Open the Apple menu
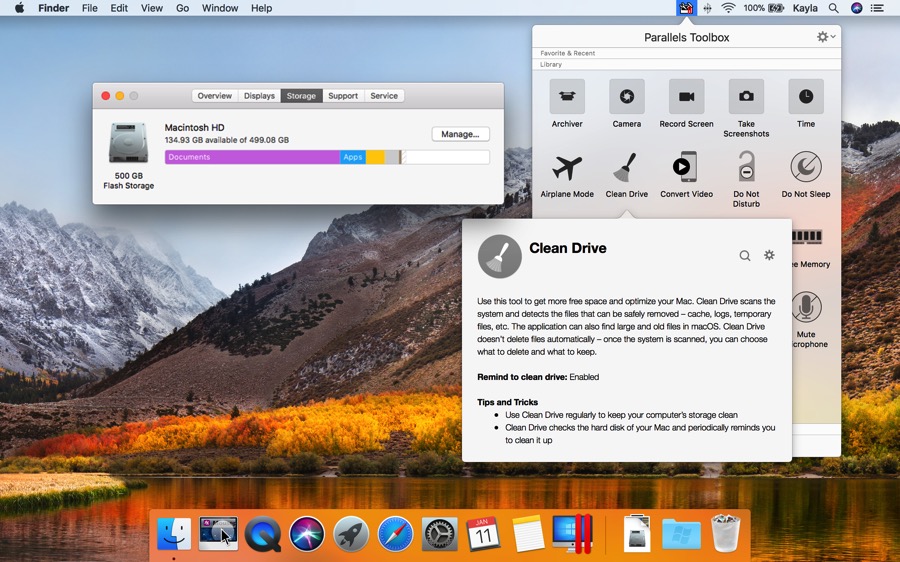 click(20, 8)
